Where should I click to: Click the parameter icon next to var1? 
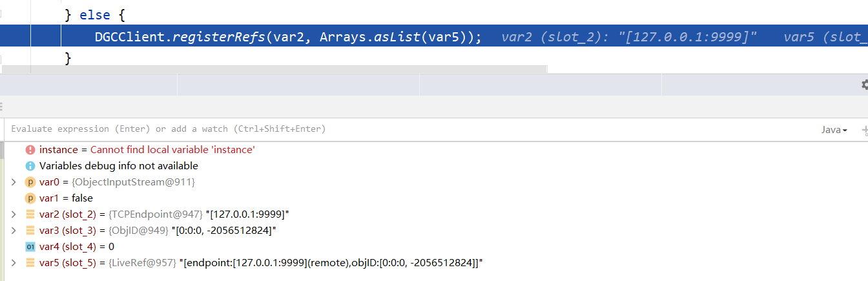pyautogui.click(x=30, y=198)
